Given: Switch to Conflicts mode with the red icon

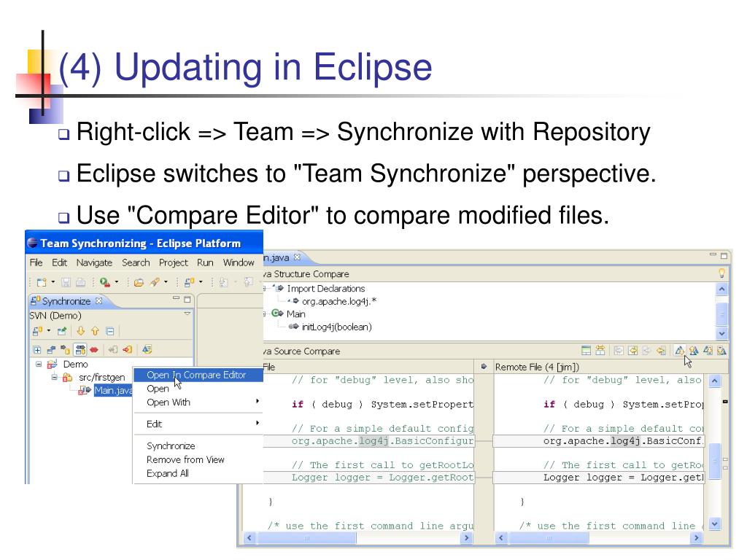Looking at the screenshot, I should 94,350.
